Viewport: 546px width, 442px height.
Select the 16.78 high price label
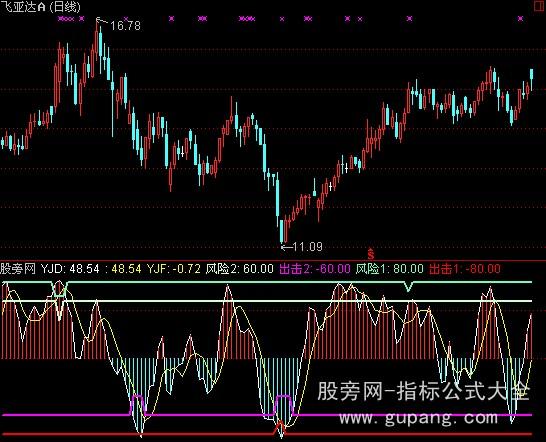pos(125,25)
